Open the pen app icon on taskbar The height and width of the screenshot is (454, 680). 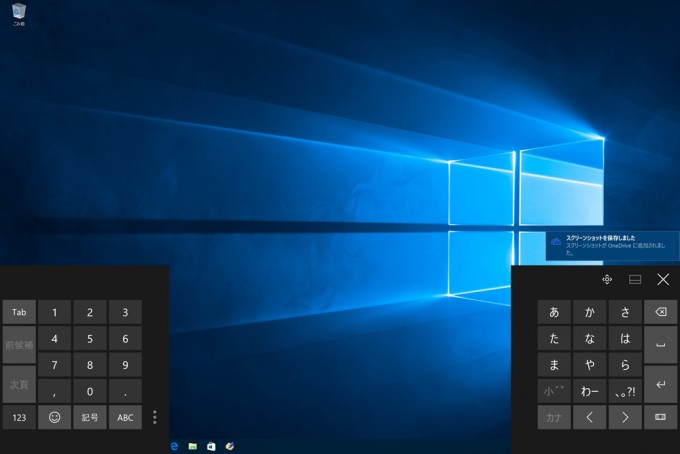click(x=230, y=446)
